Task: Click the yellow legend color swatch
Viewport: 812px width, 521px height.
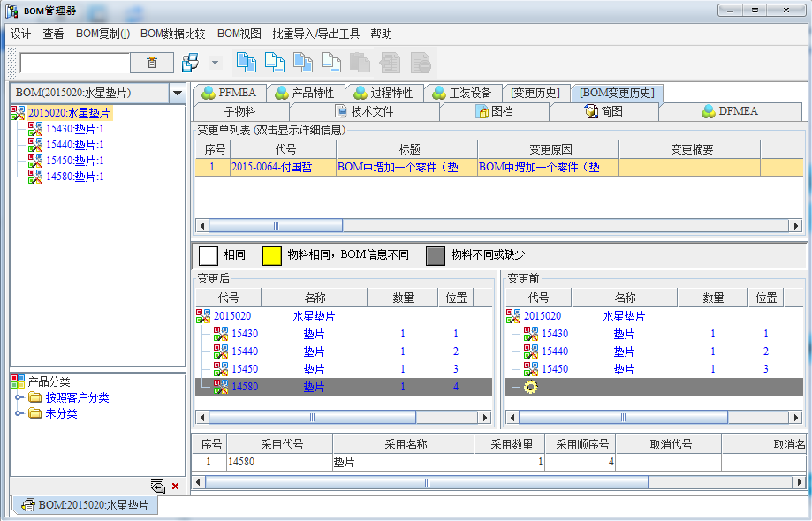Action: pyautogui.click(x=271, y=255)
